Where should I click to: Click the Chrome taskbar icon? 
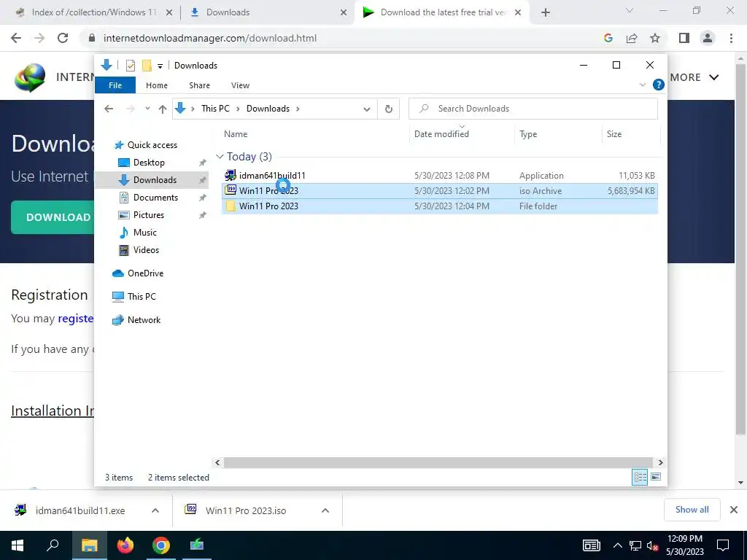[x=161, y=545]
